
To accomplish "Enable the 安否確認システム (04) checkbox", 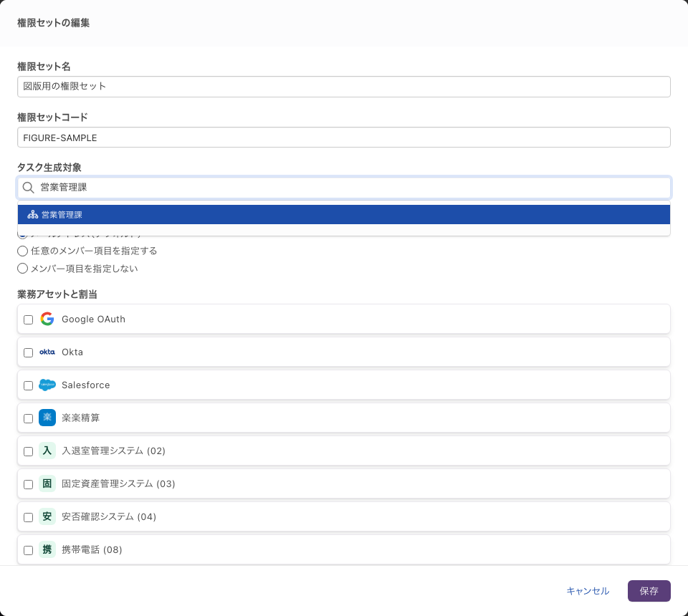I will (28, 517).
